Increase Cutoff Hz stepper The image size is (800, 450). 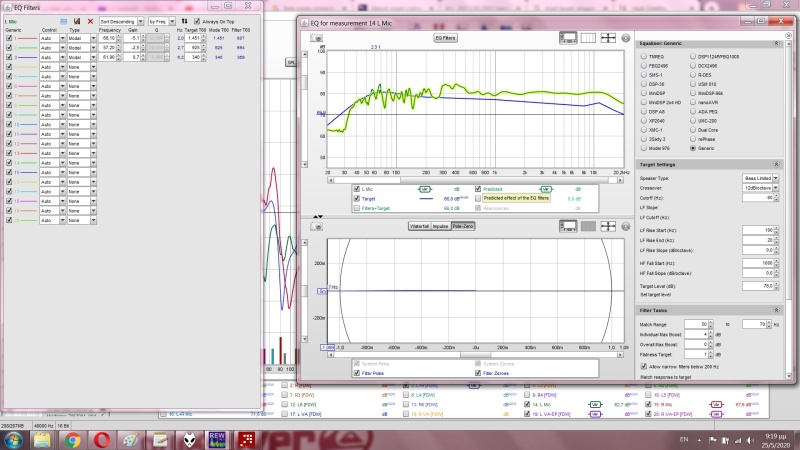(x=777, y=196)
